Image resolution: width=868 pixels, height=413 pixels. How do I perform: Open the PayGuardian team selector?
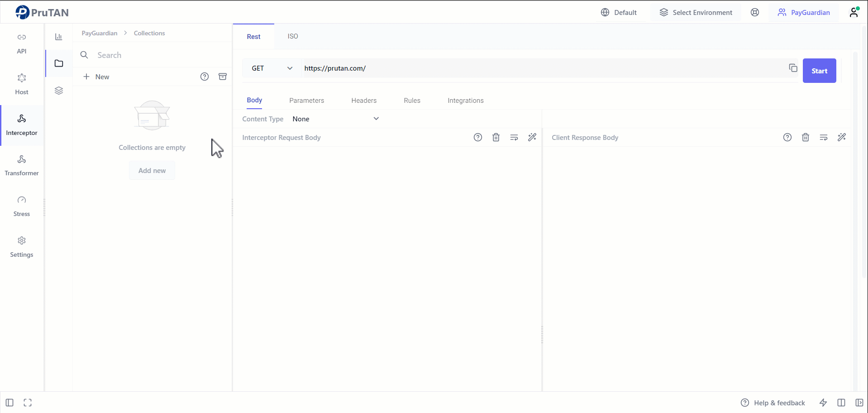[x=804, y=12]
